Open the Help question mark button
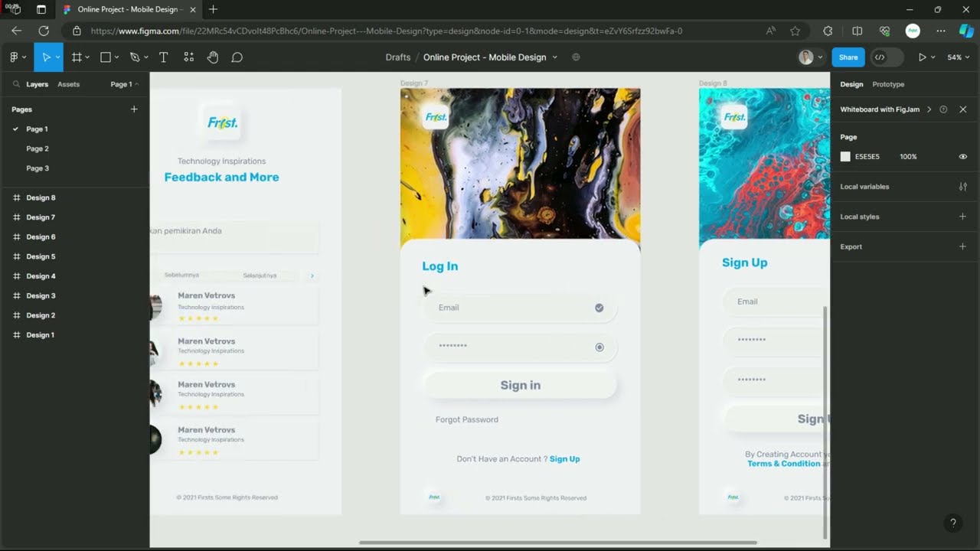This screenshot has height=551, width=980. 953,523
